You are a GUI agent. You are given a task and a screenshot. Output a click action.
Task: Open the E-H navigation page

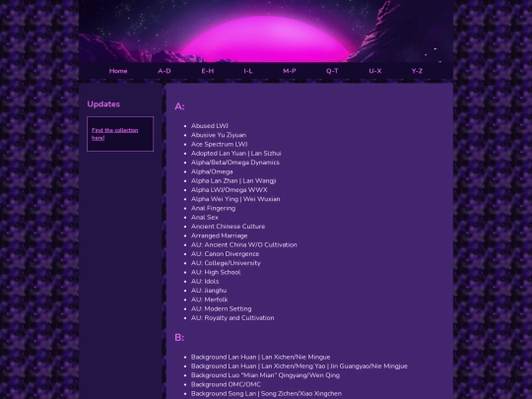tap(208, 71)
